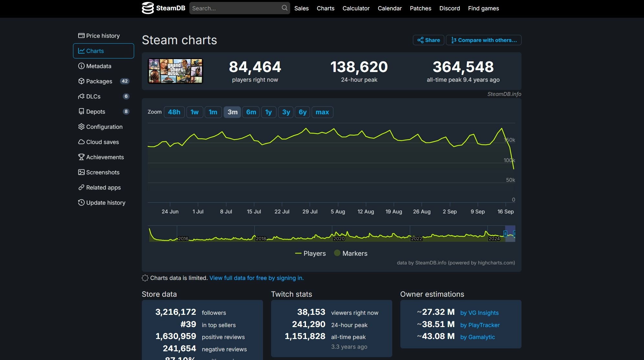The image size is (644, 360).
Task: Select the 1y zoom range
Action: pyautogui.click(x=269, y=112)
